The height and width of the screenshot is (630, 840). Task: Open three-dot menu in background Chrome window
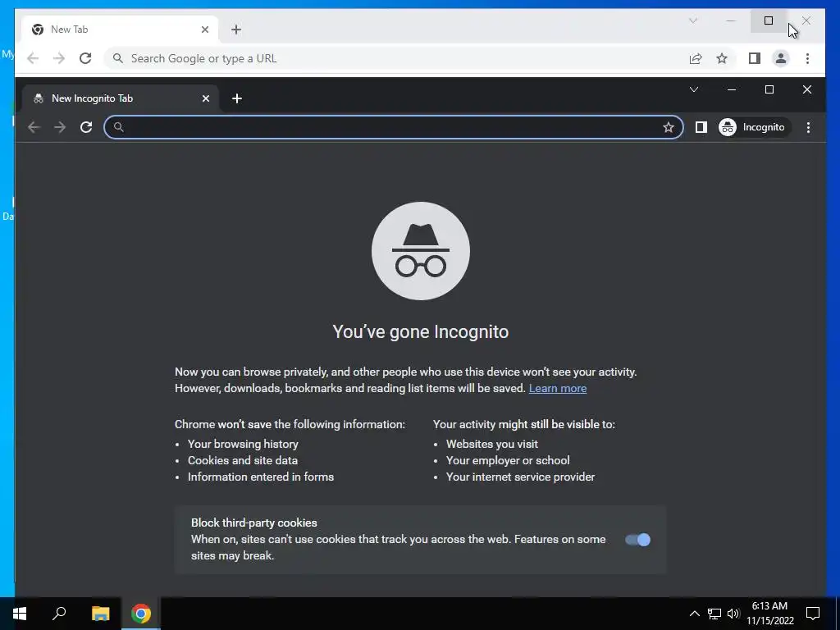[807, 58]
